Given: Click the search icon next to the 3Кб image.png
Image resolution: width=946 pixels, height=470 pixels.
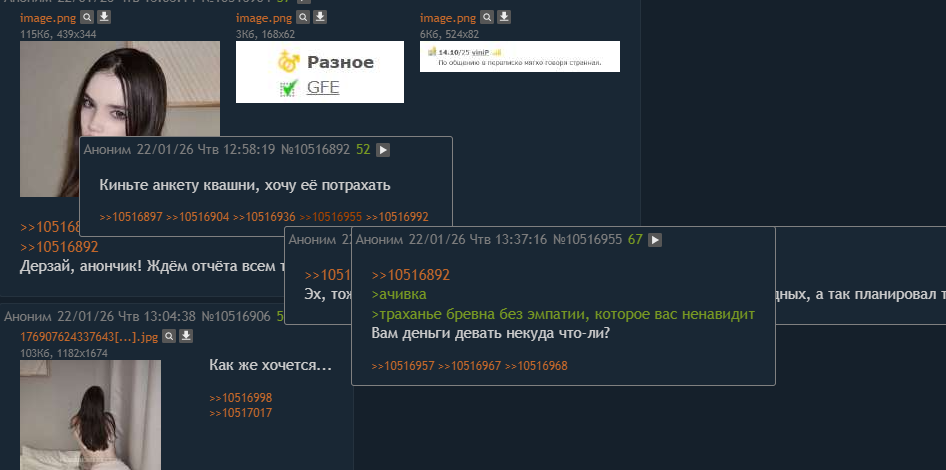Looking at the screenshot, I should pos(302,18).
